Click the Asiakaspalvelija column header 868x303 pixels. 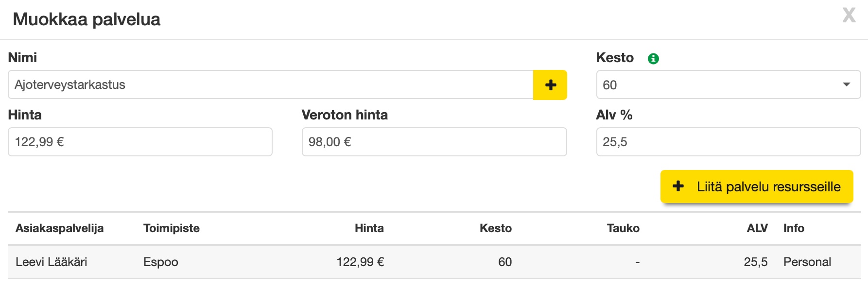[x=59, y=228]
